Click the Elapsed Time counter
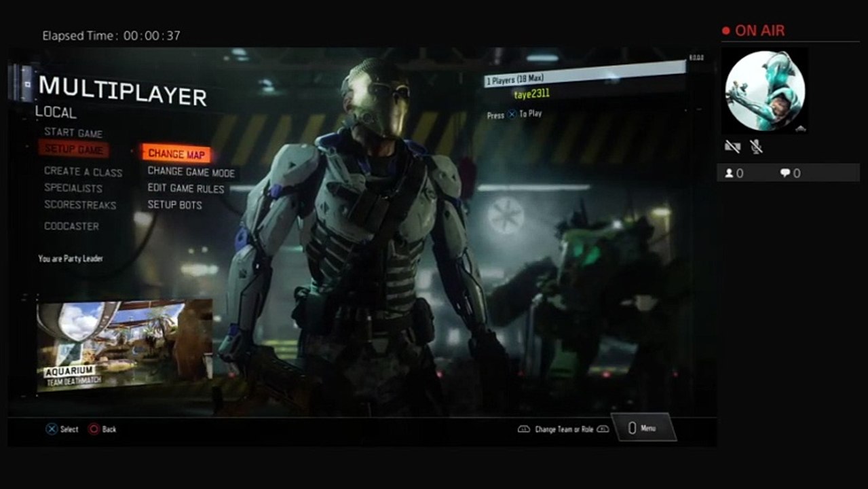The height and width of the screenshot is (489, 868). pyautogui.click(x=111, y=35)
